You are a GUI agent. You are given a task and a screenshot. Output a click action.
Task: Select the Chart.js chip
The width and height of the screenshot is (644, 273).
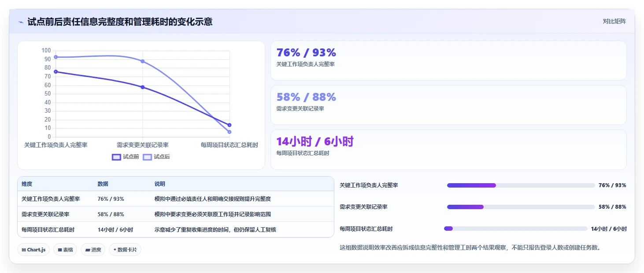(34, 250)
